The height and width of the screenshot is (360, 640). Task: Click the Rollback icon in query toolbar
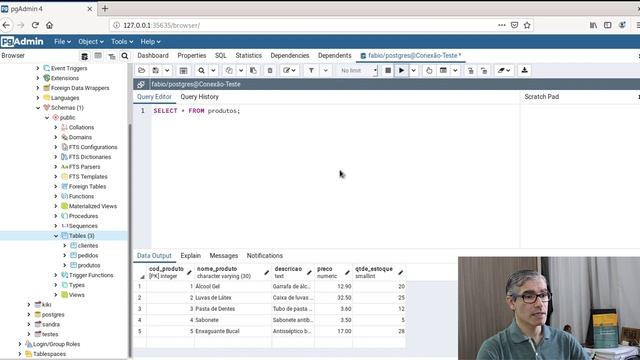484,70
